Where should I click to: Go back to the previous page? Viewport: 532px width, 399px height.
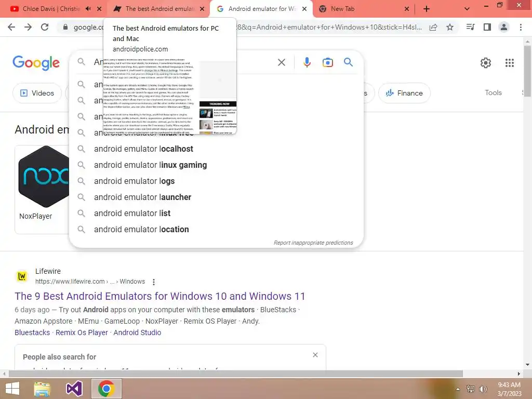[x=11, y=27]
